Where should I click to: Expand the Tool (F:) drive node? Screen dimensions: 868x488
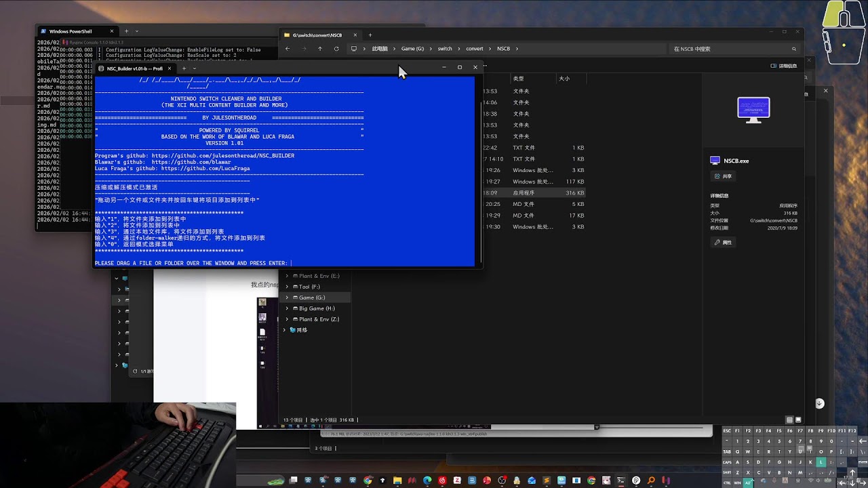(x=287, y=287)
